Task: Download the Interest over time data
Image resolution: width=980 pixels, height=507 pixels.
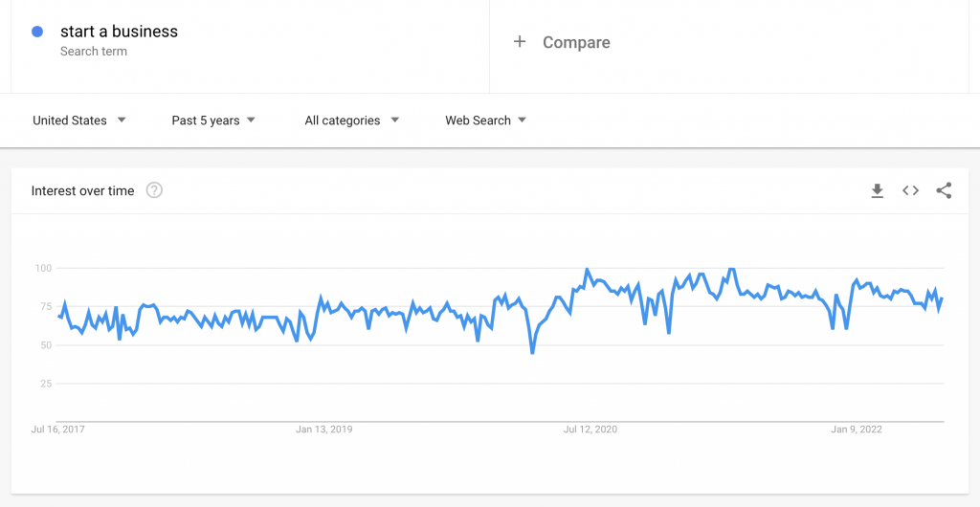Action: click(878, 191)
